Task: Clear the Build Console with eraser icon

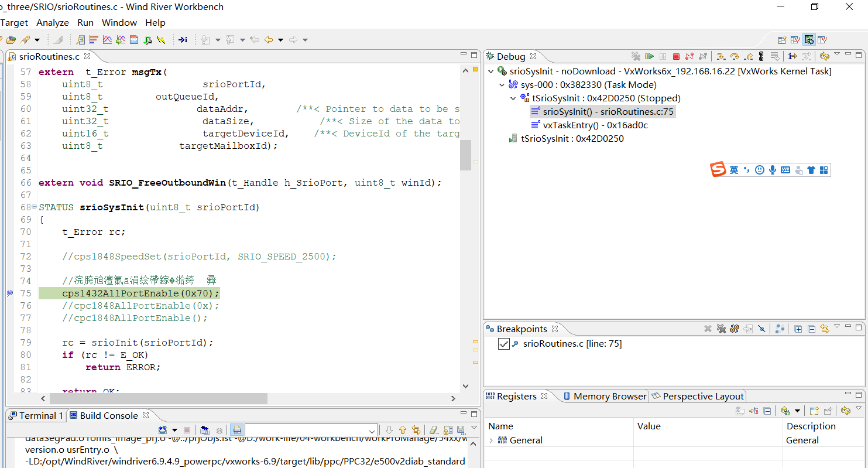Action: click(x=433, y=429)
